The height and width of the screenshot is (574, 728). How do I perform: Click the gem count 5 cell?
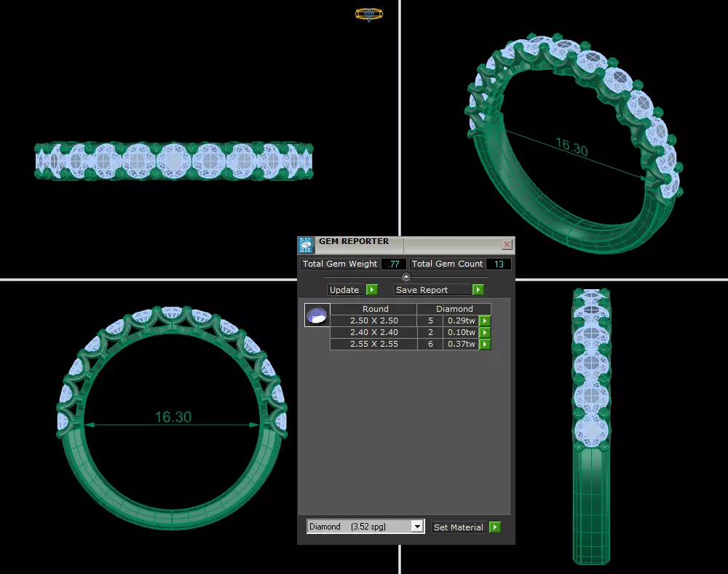[x=430, y=321]
